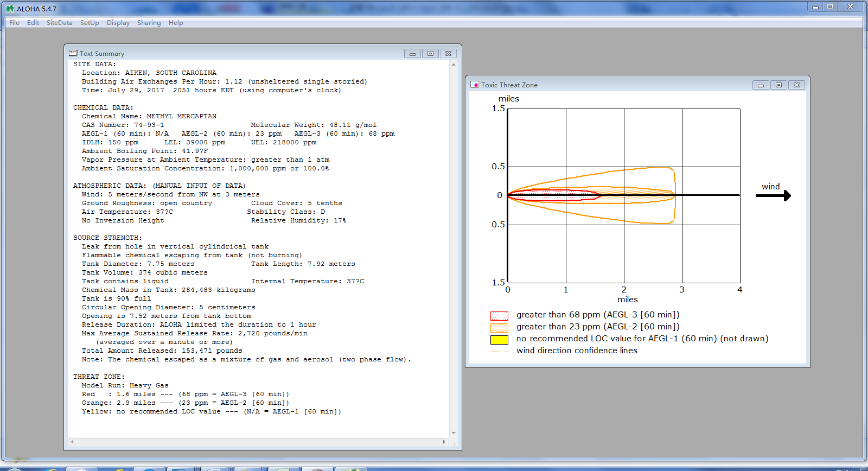Viewport: 868px width, 471px height.
Task: Click 'Ambient Boiling Point: 41.9°F' line
Action: 145,151
